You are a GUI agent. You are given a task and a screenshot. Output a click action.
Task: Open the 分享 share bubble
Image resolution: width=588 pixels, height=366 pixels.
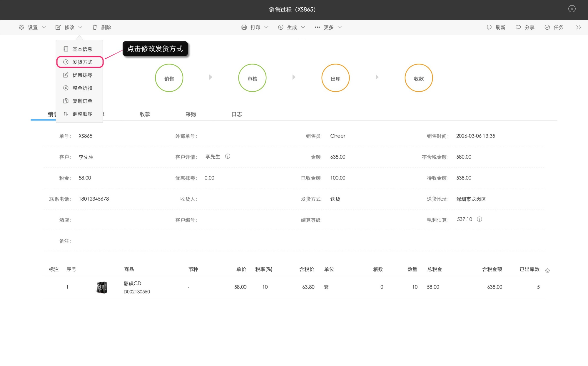518,27
